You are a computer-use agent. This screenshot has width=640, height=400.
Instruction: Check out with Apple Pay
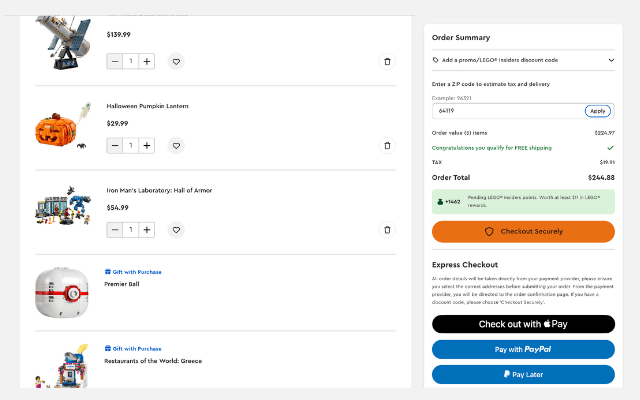pyautogui.click(x=523, y=324)
